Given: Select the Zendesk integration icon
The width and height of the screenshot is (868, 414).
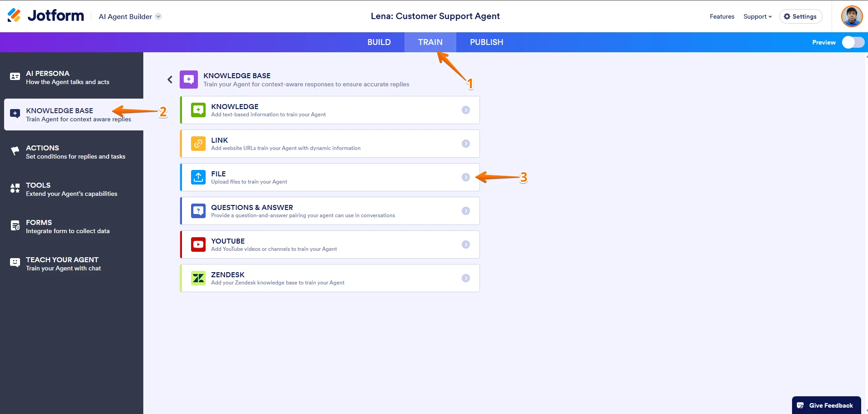Looking at the screenshot, I should tap(198, 278).
